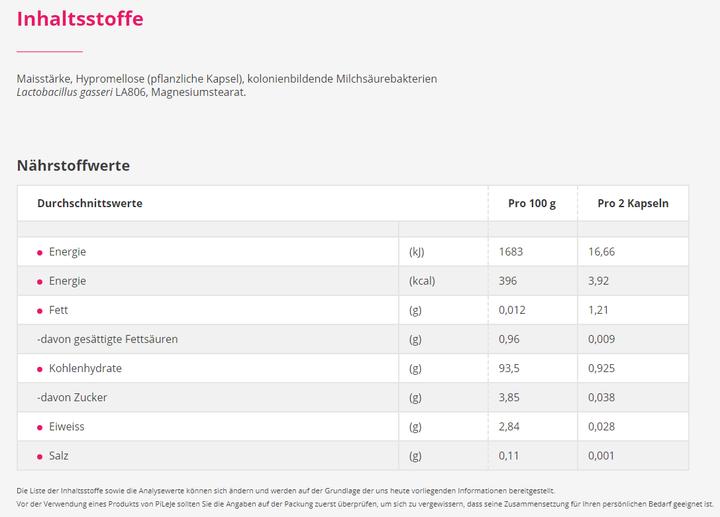Click the (g) unit in Fett row
Image resolution: width=720 pixels, height=517 pixels.
click(x=415, y=310)
